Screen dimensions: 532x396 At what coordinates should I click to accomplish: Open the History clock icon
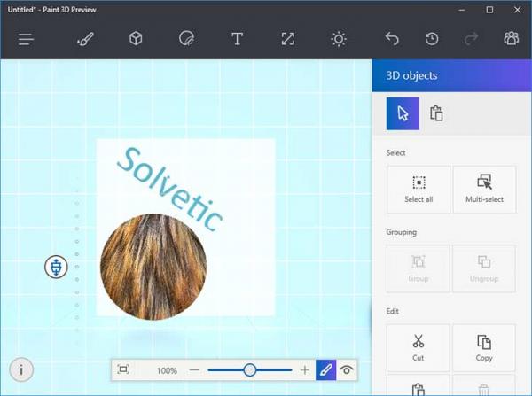tap(432, 39)
